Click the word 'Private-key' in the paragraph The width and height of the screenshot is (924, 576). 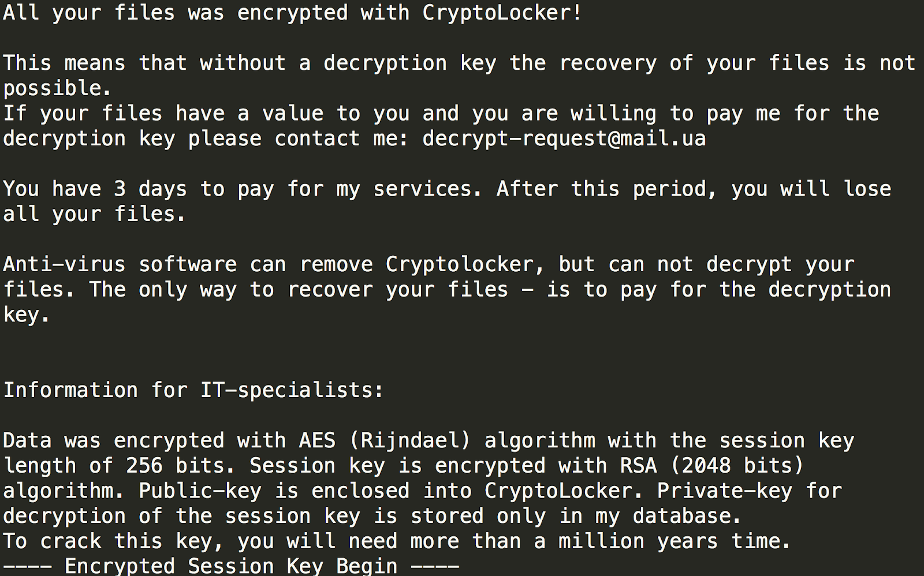tap(725, 491)
